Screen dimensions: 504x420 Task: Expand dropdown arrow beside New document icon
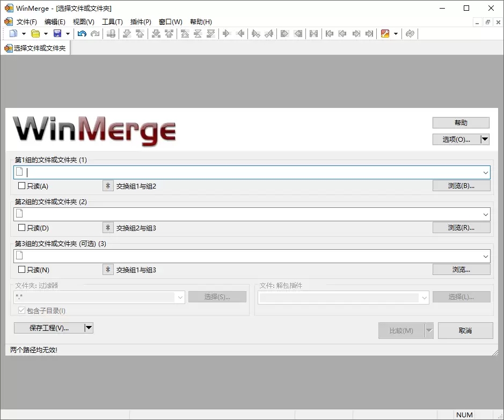tap(24, 33)
